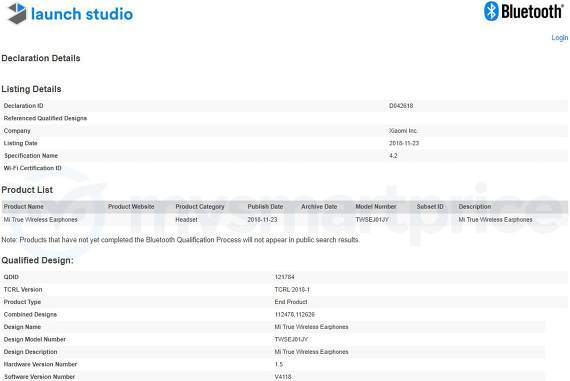570x381 pixels.
Task: Select the declaration value D042618
Action: point(401,106)
